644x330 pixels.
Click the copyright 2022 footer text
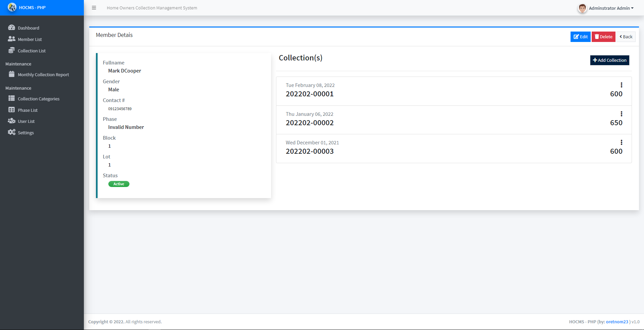point(125,322)
